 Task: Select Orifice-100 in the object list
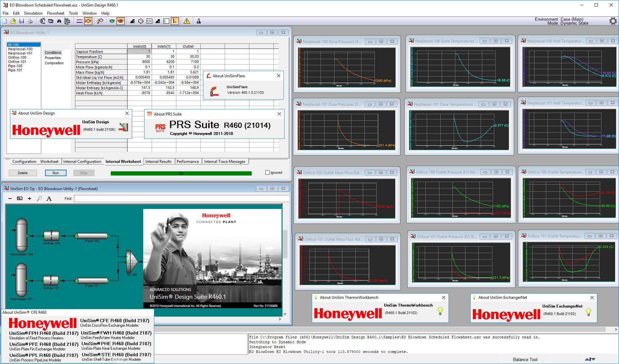coord(17,57)
